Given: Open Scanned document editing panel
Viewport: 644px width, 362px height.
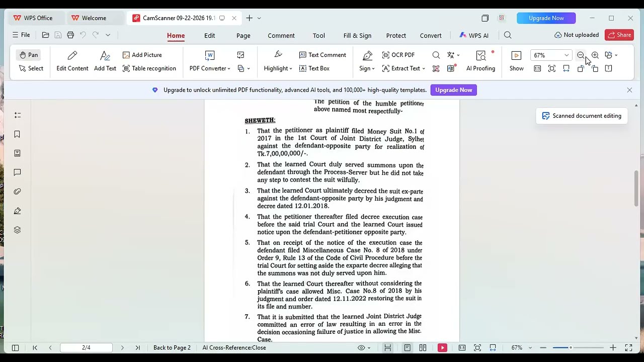Looking at the screenshot, I should (x=582, y=116).
